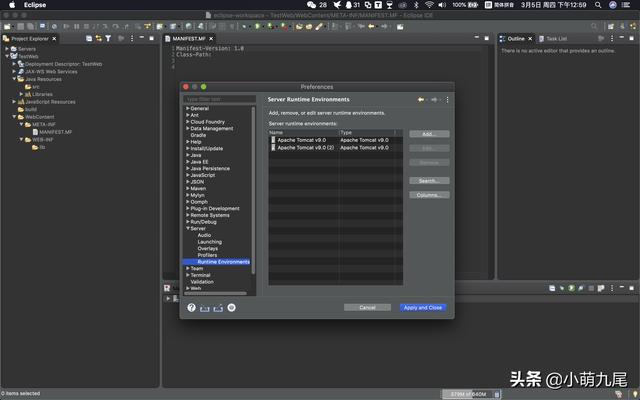640x400 pixels.
Task: Click the Name column header
Action: [303, 133]
